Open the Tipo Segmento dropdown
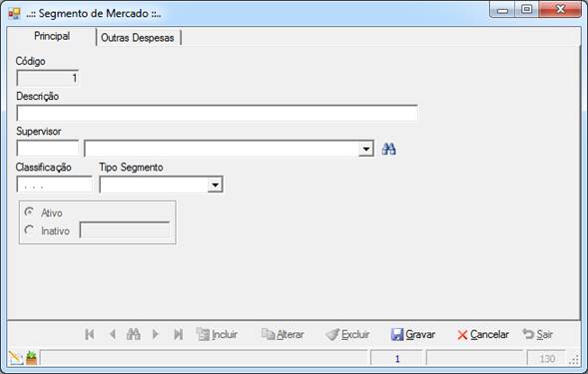This screenshot has height=374, width=588. pos(215,185)
